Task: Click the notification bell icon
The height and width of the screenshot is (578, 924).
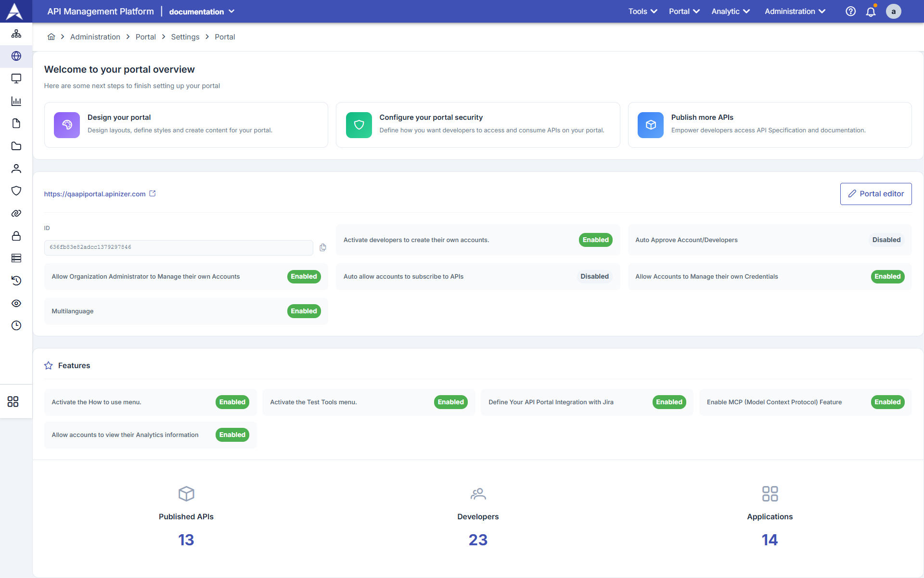Action: click(x=871, y=11)
